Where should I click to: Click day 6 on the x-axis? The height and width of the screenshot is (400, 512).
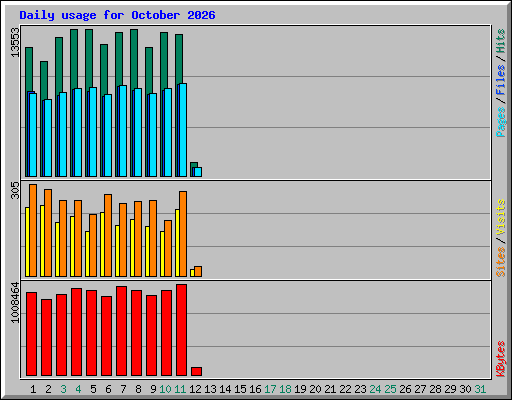pos(108,389)
